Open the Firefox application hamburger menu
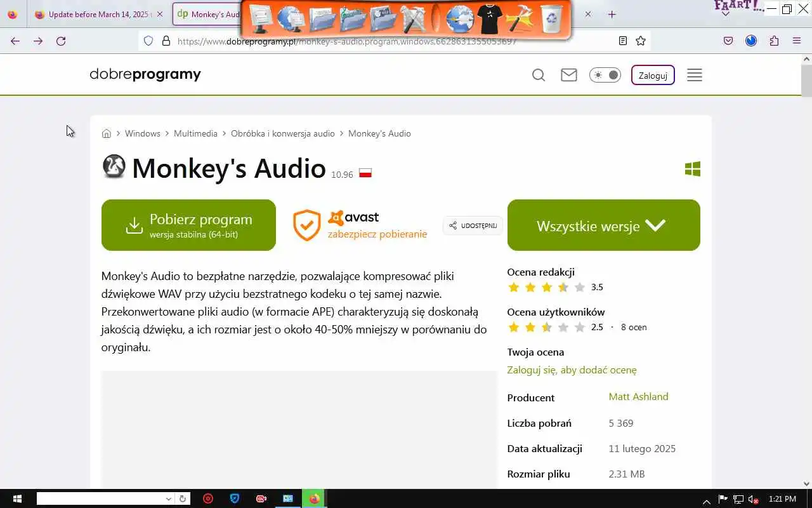 797,41
